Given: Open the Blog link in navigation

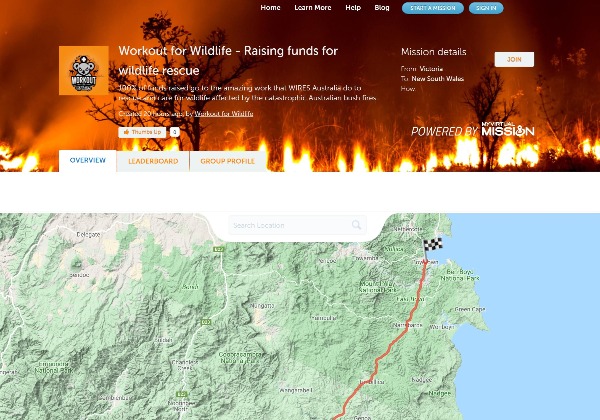Looking at the screenshot, I should [382, 8].
